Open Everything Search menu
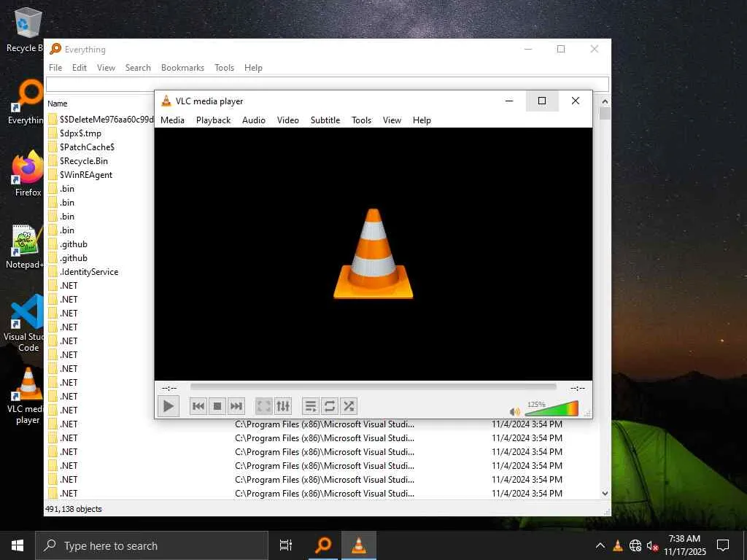The height and width of the screenshot is (560, 747). [x=138, y=68]
